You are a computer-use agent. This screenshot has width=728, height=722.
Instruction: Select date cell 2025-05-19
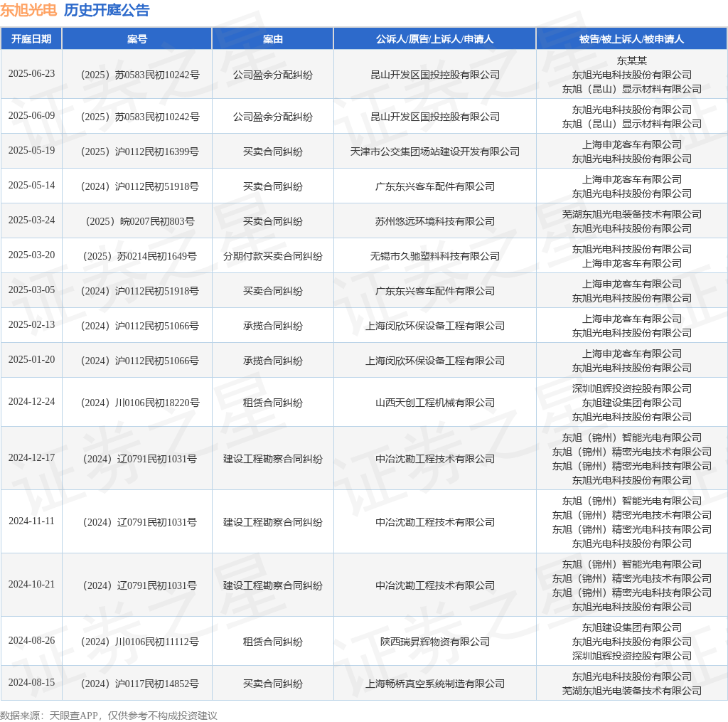[31, 151]
